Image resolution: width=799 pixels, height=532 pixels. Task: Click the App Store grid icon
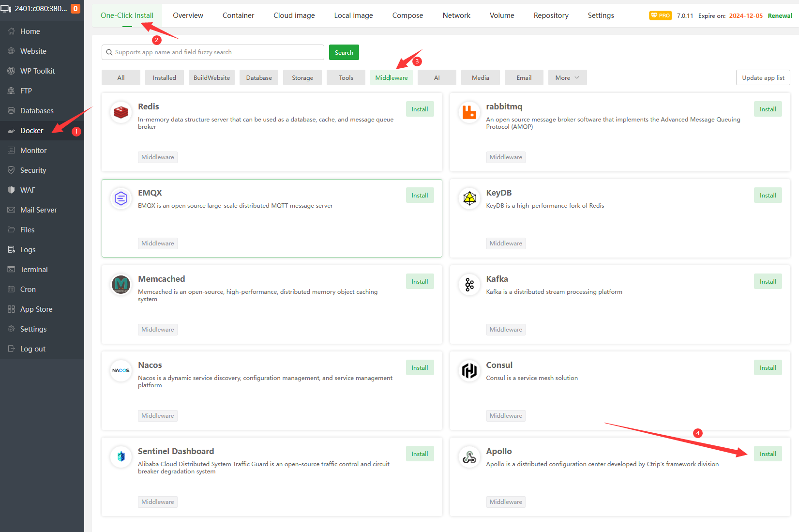[x=11, y=309]
